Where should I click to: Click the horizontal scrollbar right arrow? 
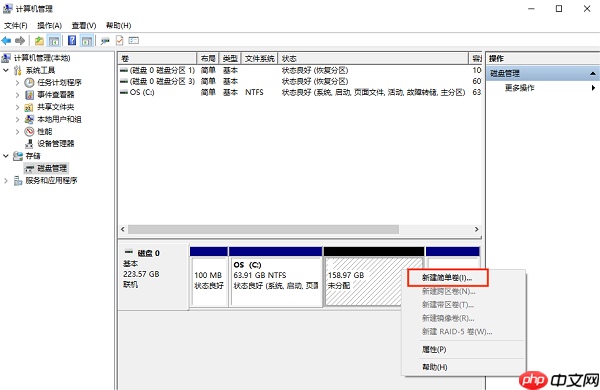pyautogui.click(x=476, y=229)
